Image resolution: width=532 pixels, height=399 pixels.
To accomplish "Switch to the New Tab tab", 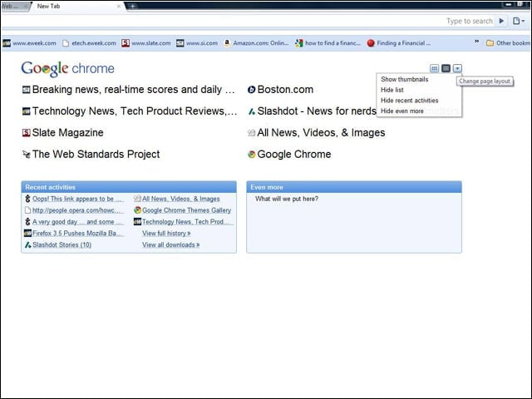I will 48,6.
